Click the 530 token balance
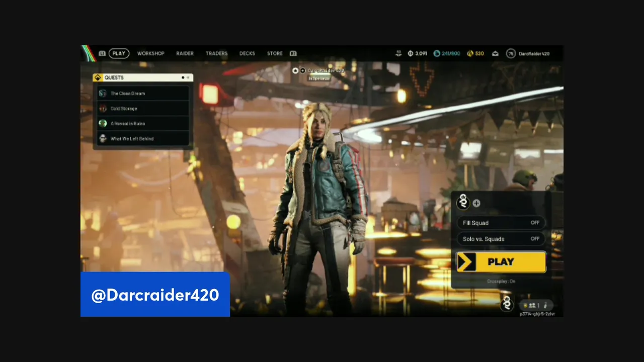This screenshot has height=362, width=644. tap(479, 53)
